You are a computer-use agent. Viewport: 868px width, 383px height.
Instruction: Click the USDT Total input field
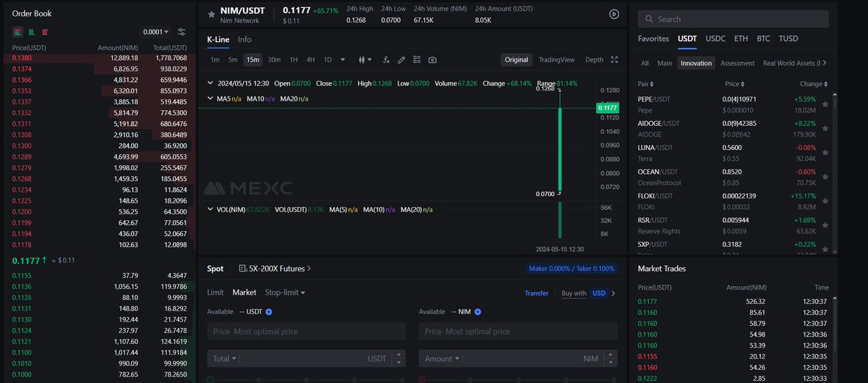(306, 358)
